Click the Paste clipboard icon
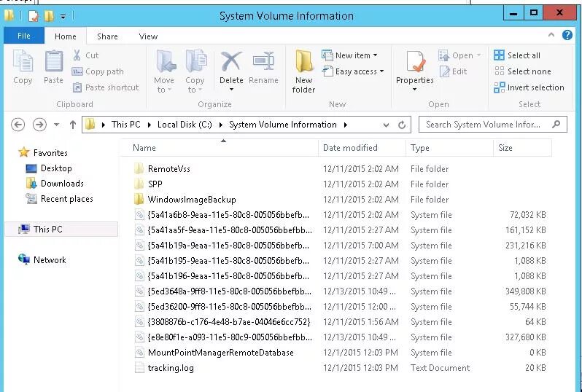Screen dimensions: 582x392 click(54, 61)
